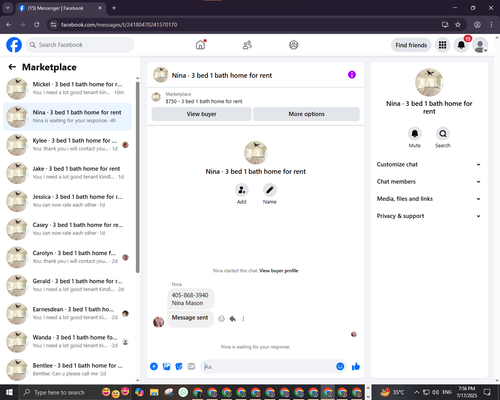Open more options for 'Message sent'

click(243, 319)
